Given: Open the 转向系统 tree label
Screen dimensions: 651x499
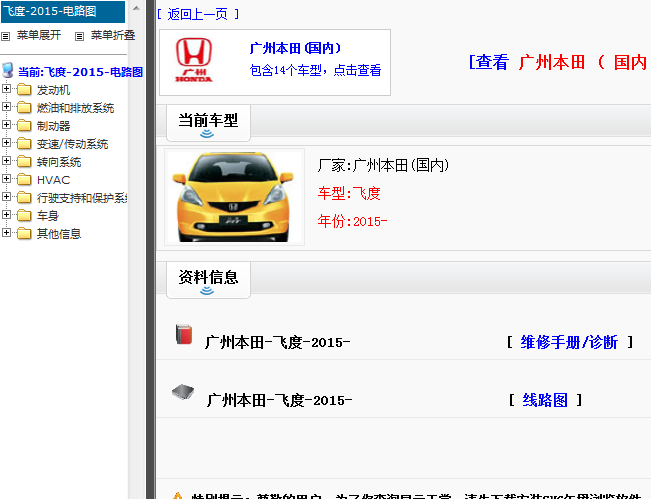Looking at the screenshot, I should 59,162.
